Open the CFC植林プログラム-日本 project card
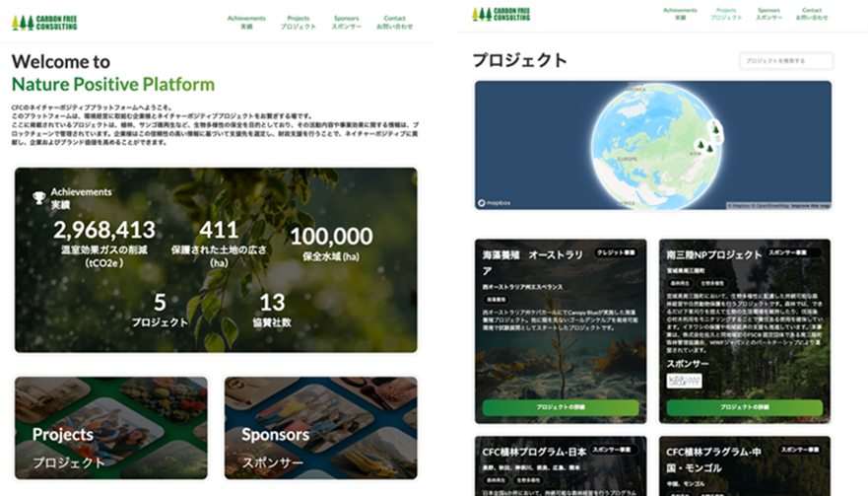868x496 pixels. (560, 465)
